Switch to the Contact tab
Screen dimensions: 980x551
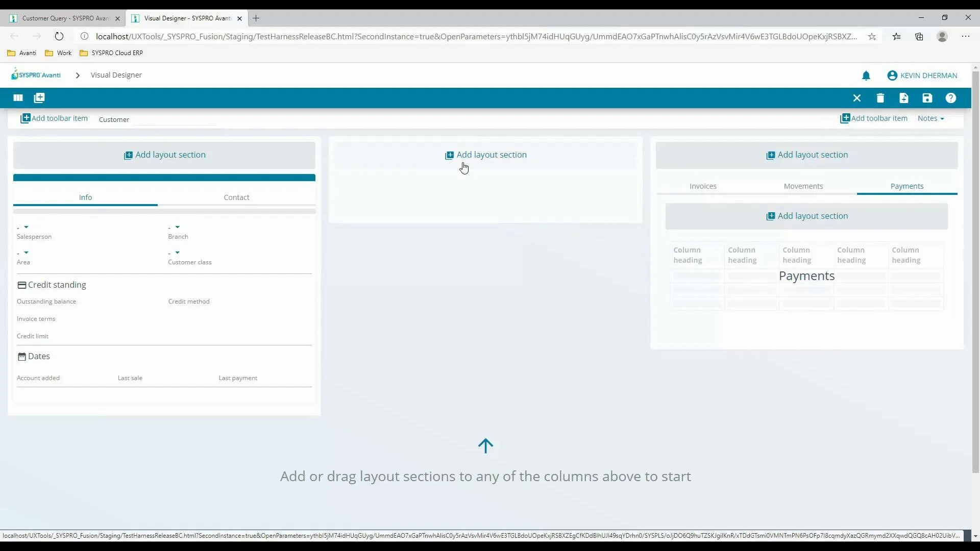pos(236,197)
